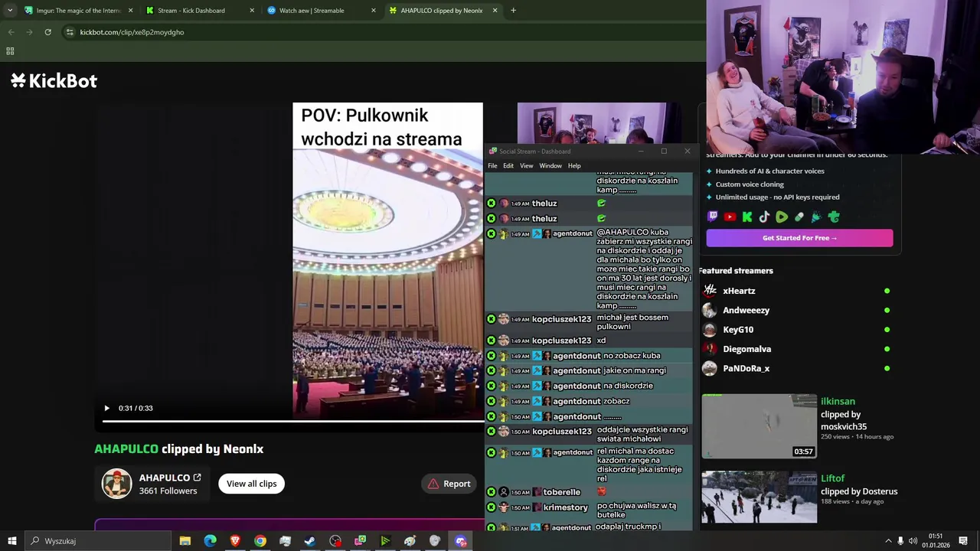
Task: Click username krimestory in chat
Action: pos(566,507)
